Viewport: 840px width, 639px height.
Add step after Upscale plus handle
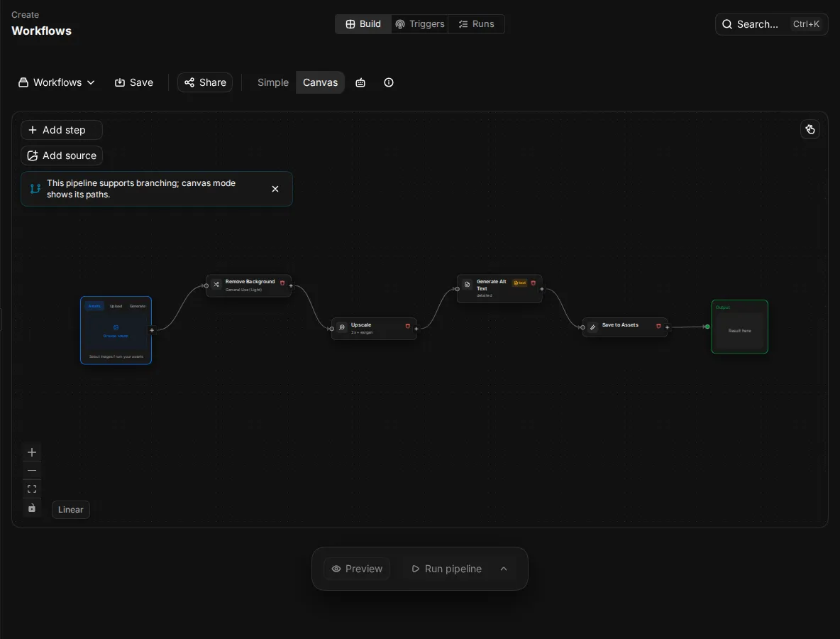pyautogui.click(x=416, y=329)
